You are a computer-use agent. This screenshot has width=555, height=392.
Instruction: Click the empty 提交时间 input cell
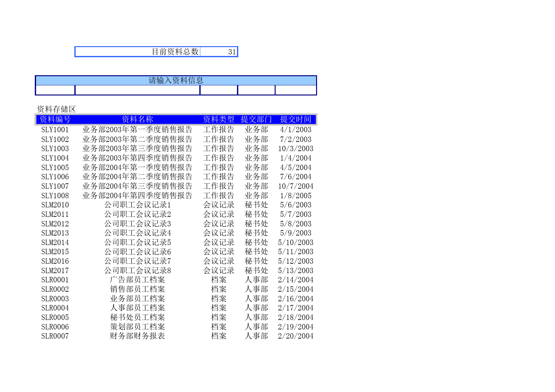[x=296, y=90]
